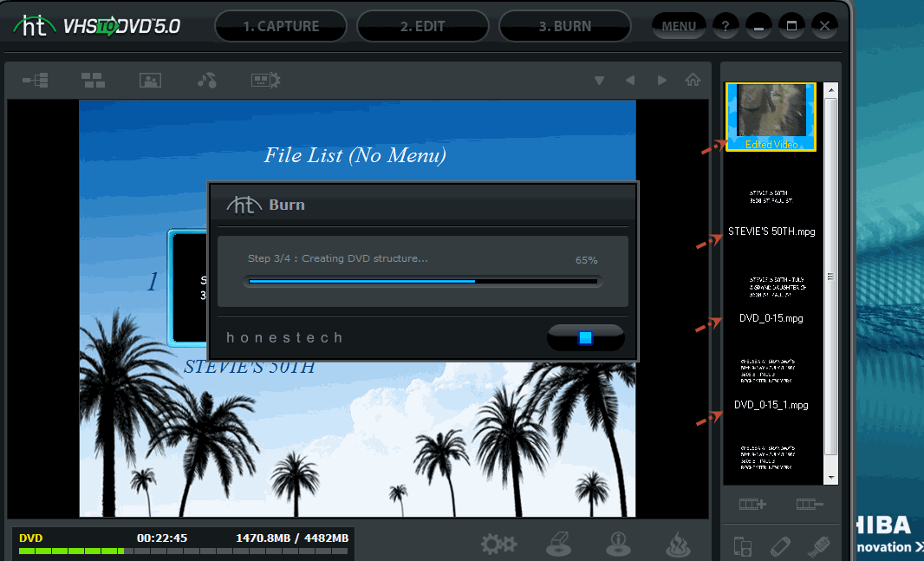Viewport: 924px width, 561px height.
Task: Click the STEVIE'S 50TH chapter caption
Action: coord(250,367)
